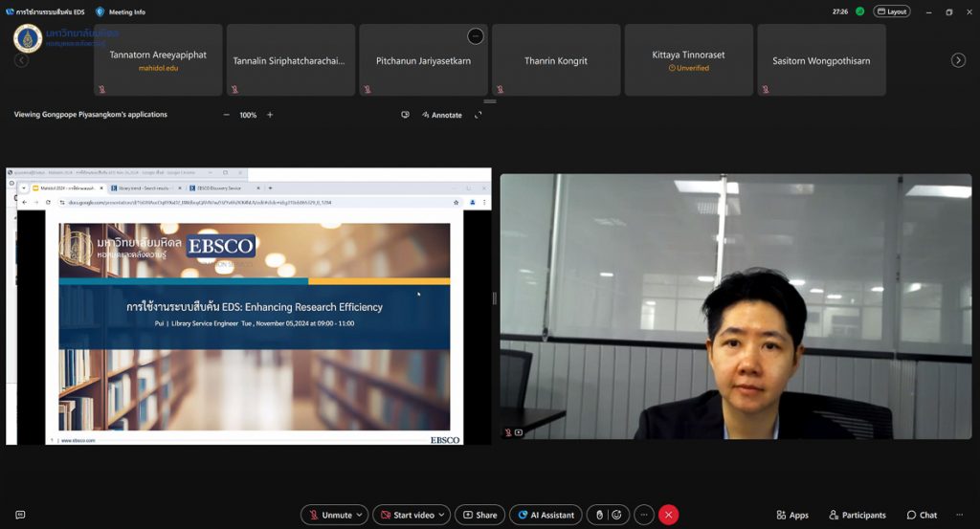
Task: Open the Chat panel
Action: (x=922, y=515)
